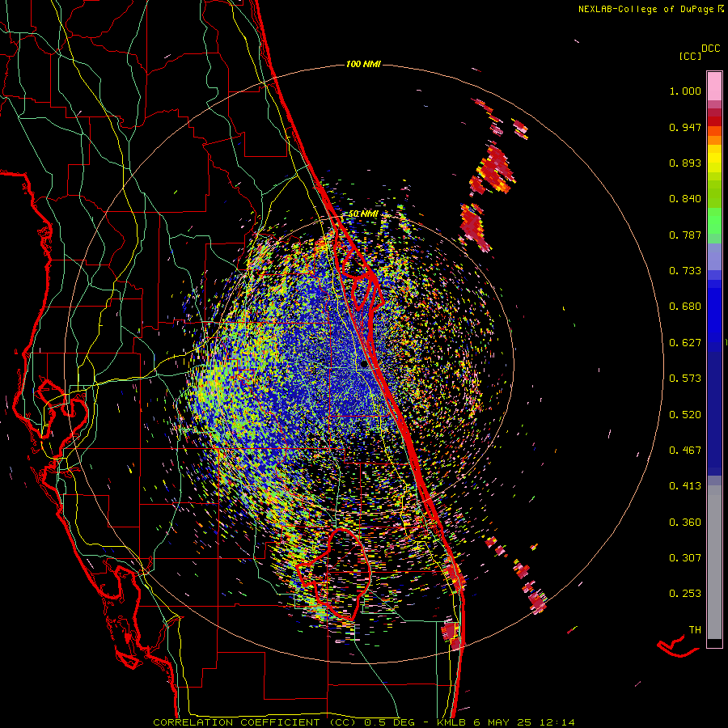Select the 0.520 scale value
The width and height of the screenshot is (728, 728).
pos(685,415)
